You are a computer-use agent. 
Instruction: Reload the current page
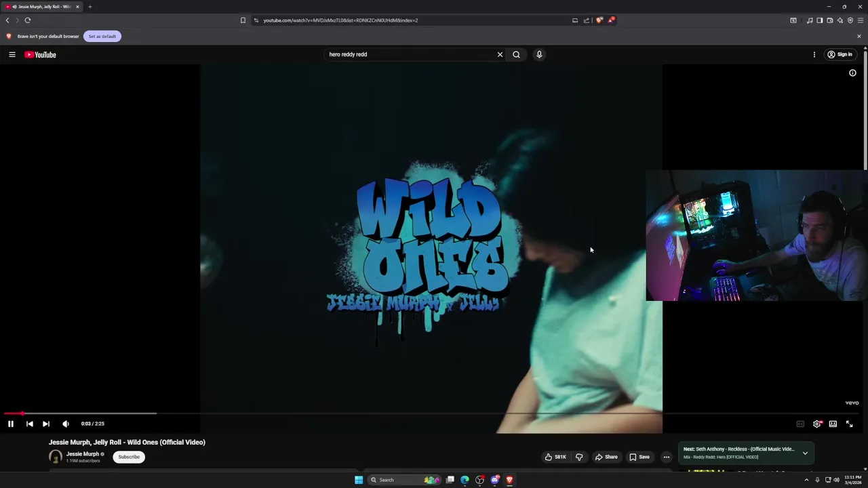(x=28, y=20)
